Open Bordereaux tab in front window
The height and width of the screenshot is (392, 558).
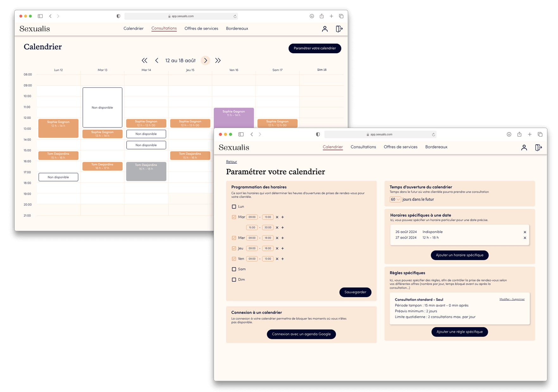[x=436, y=147]
